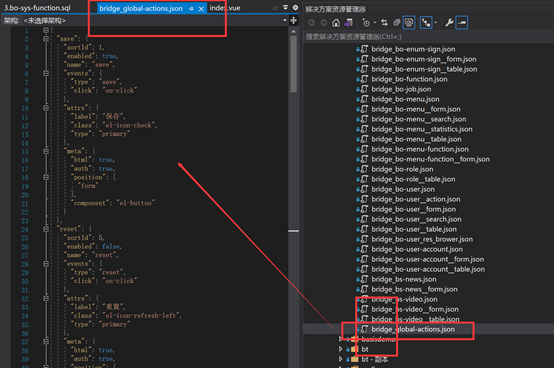Select bridge_bo-menu-function__form.json
Image resolution: width=554 pixels, height=368 pixels.
pyautogui.click(x=430, y=159)
